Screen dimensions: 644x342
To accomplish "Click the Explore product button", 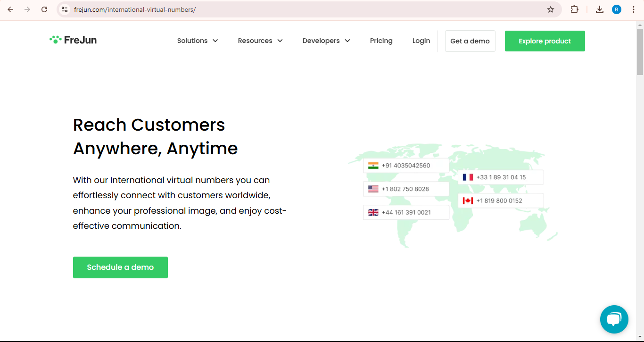I will click(x=545, y=41).
